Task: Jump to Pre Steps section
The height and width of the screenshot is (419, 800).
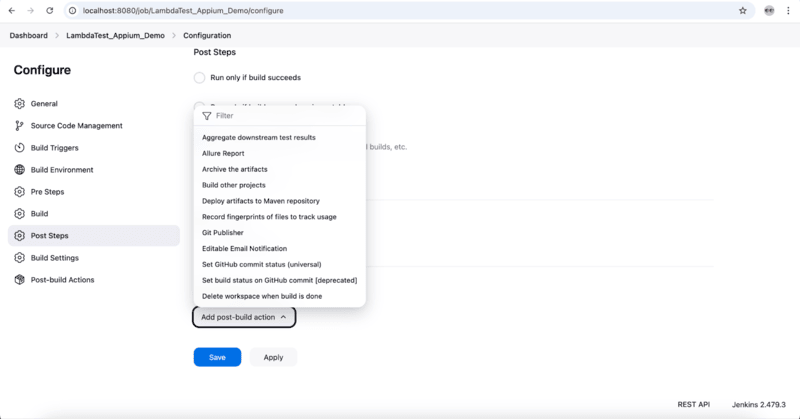Action: [x=94, y=192]
